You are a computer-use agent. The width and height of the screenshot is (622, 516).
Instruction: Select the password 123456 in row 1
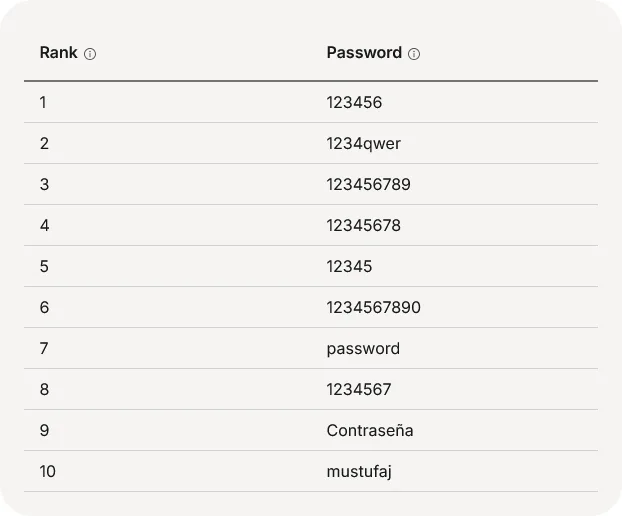tap(354, 102)
